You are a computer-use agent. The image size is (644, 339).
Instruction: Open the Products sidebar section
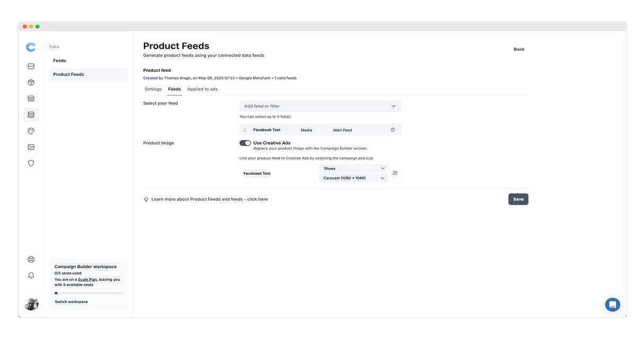tap(31, 82)
